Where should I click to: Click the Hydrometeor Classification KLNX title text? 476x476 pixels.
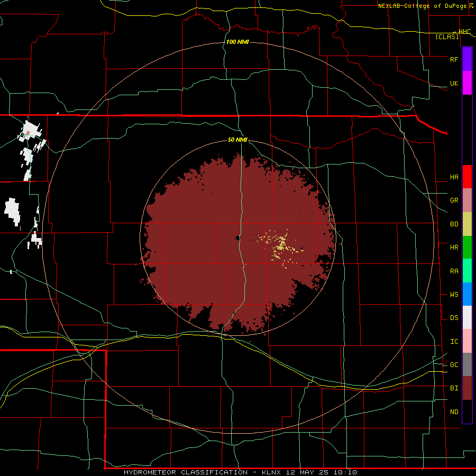(x=240, y=472)
